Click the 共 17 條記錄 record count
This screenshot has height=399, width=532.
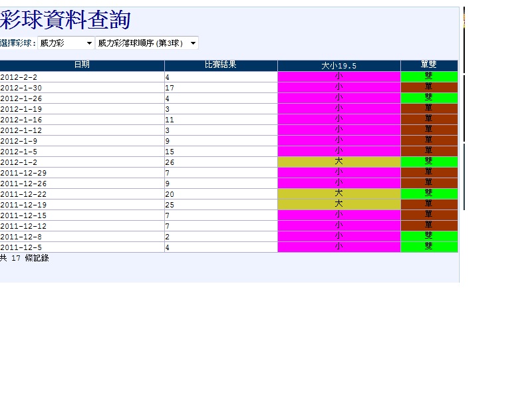point(25,258)
